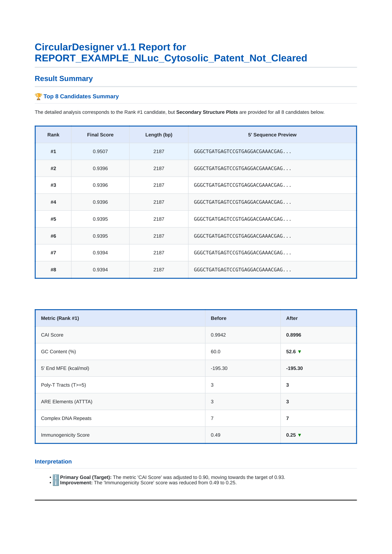The width and height of the screenshot is (392, 554).
Task: Click the Rank column header
Action: tap(53, 135)
